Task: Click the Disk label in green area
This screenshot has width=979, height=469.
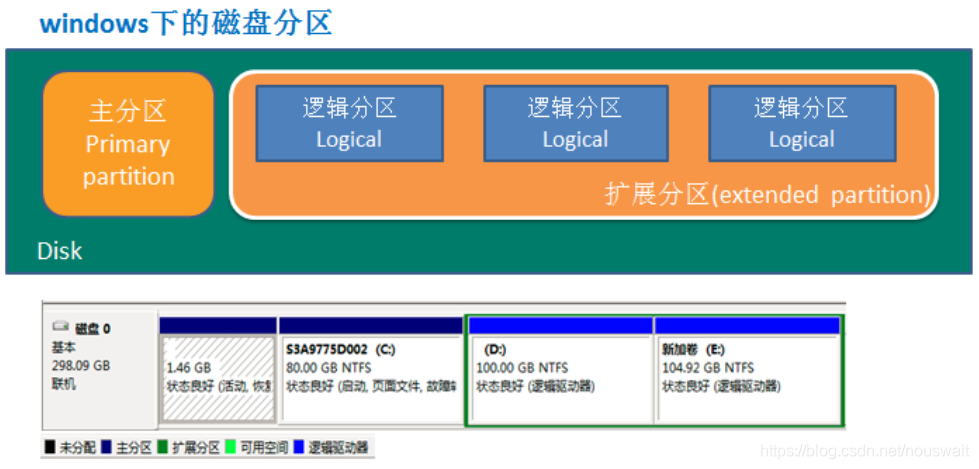Action: point(60,251)
